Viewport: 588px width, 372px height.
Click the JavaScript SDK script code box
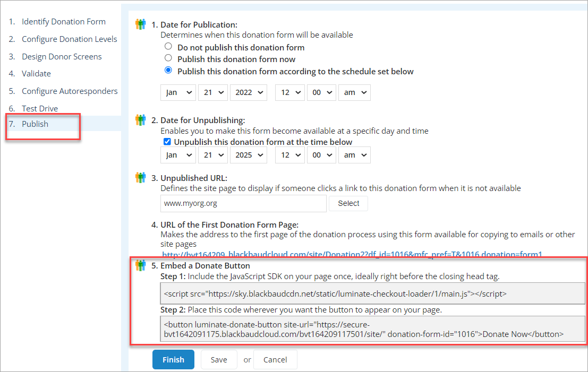point(372,293)
